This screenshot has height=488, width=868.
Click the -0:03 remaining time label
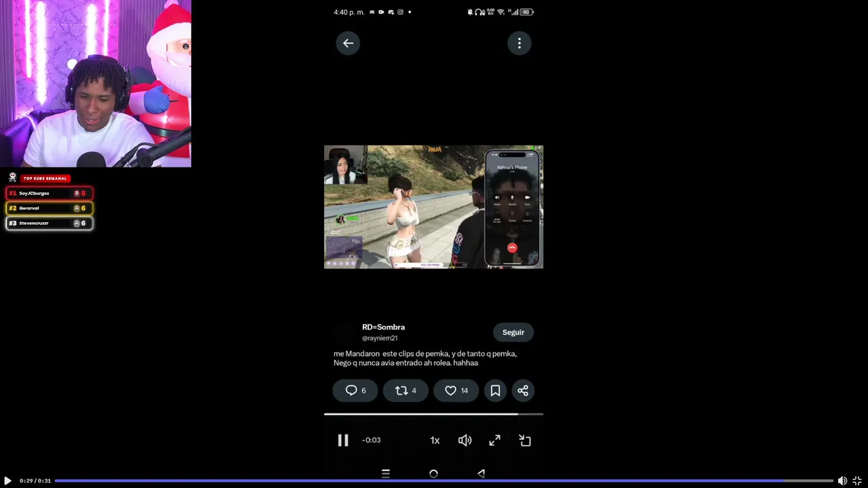pyautogui.click(x=372, y=440)
